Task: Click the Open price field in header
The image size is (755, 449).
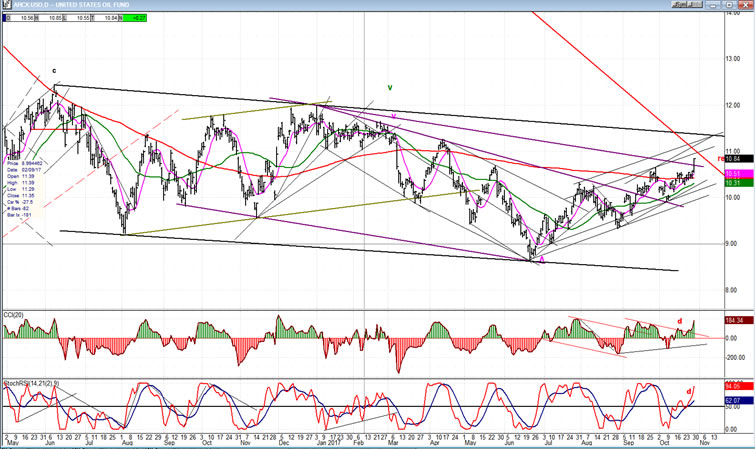Action: pyautogui.click(x=29, y=18)
